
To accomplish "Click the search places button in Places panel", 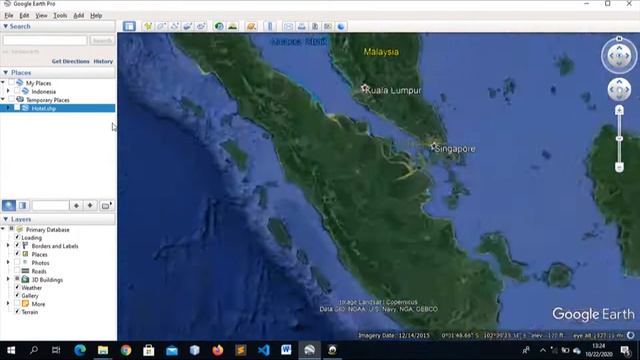I will 9,205.
